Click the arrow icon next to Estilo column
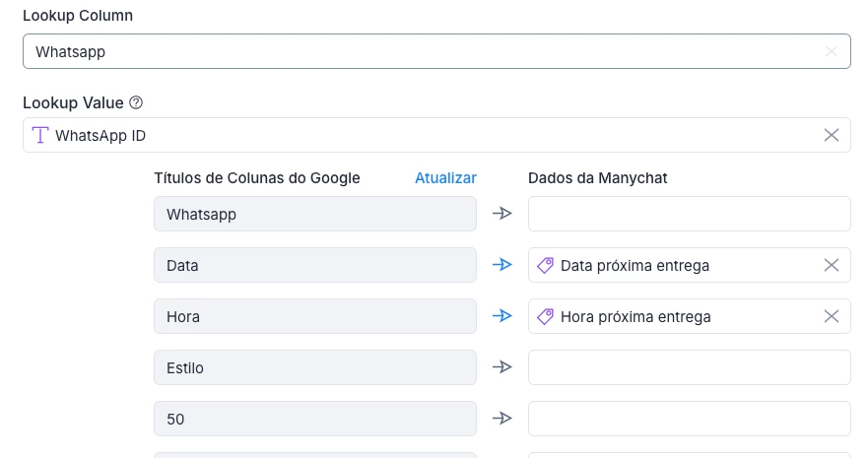This screenshot has width=868, height=458. click(502, 367)
